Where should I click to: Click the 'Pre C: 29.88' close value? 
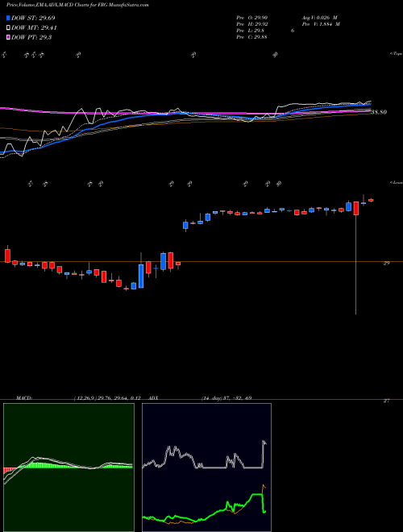(251, 36)
